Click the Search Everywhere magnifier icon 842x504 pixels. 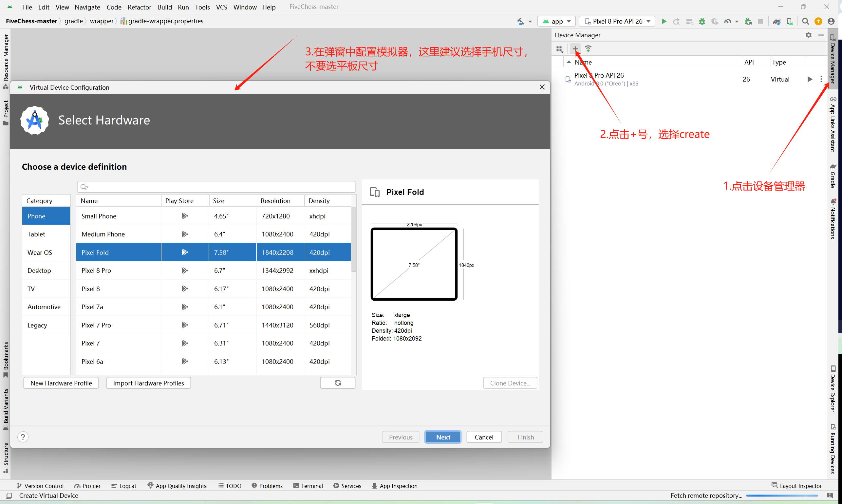tap(805, 21)
